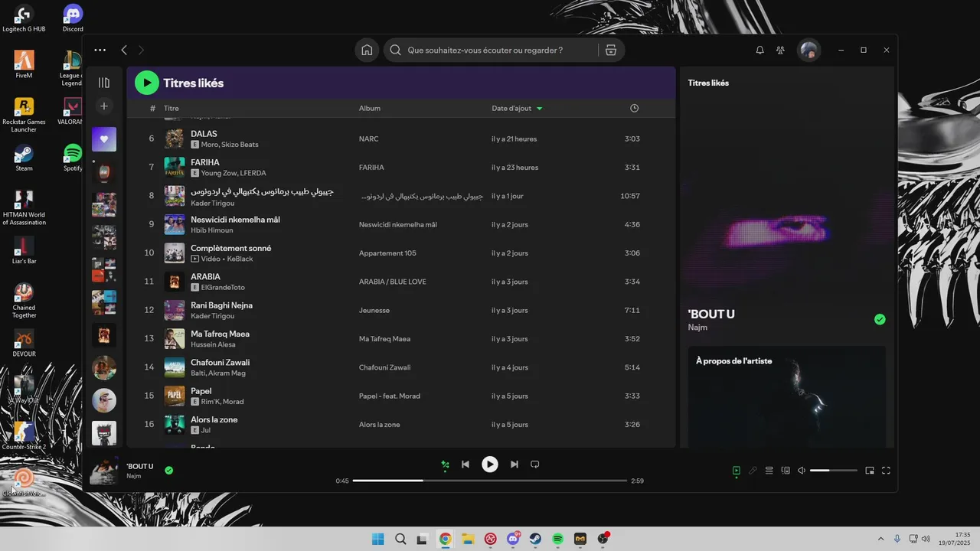This screenshot has width=980, height=551.
Task: Open the three-dots app menu
Action: (100, 50)
